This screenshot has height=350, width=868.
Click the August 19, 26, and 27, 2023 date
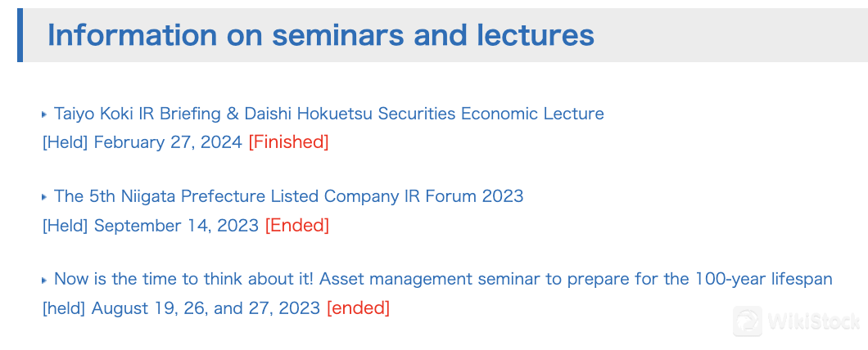[206, 308]
